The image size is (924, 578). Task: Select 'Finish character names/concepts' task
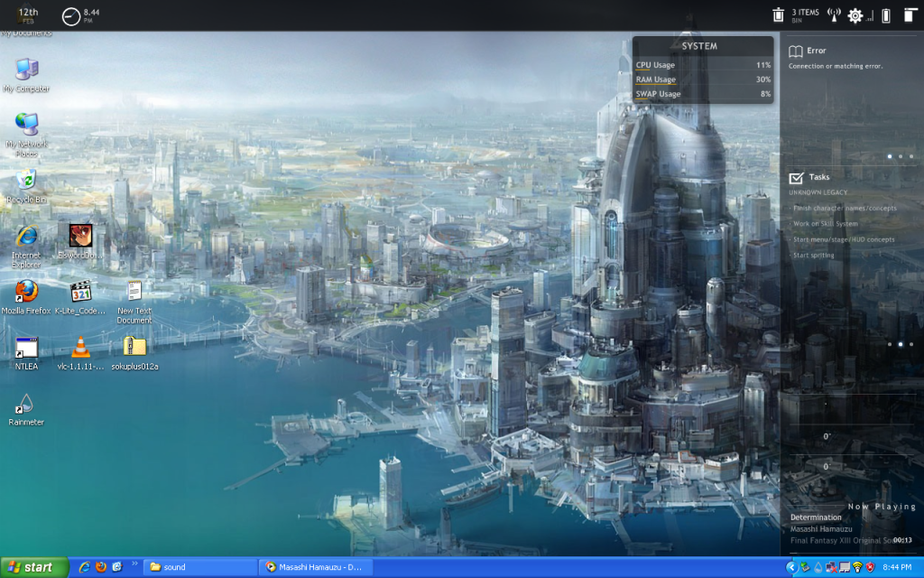pyautogui.click(x=845, y=209)
